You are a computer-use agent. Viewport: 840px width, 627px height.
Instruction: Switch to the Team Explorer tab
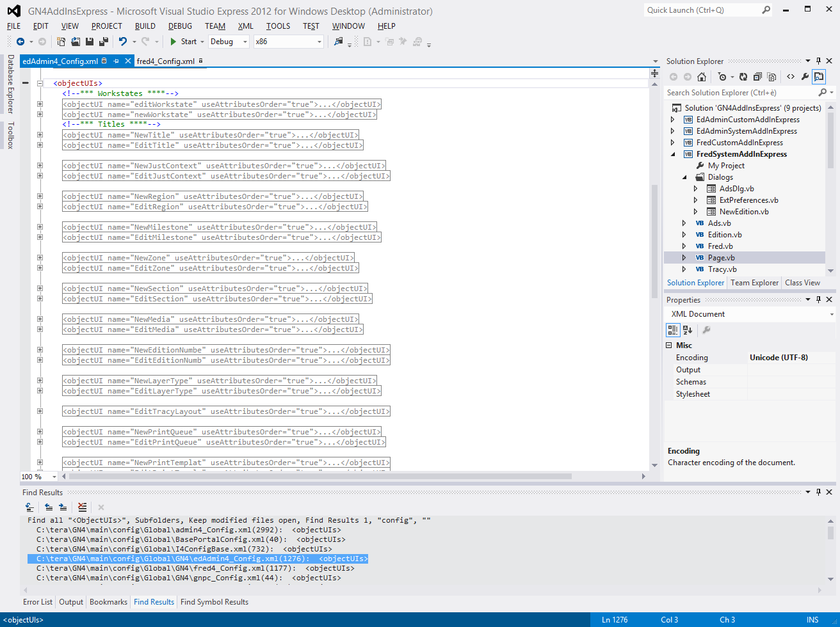[755, 283]
